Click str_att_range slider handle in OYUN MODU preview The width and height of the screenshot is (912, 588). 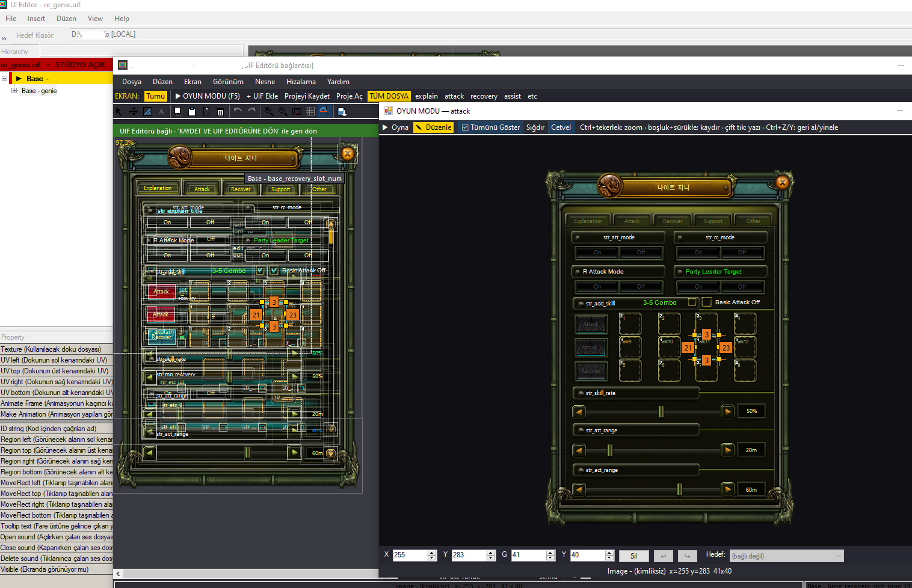coord(609,450)
